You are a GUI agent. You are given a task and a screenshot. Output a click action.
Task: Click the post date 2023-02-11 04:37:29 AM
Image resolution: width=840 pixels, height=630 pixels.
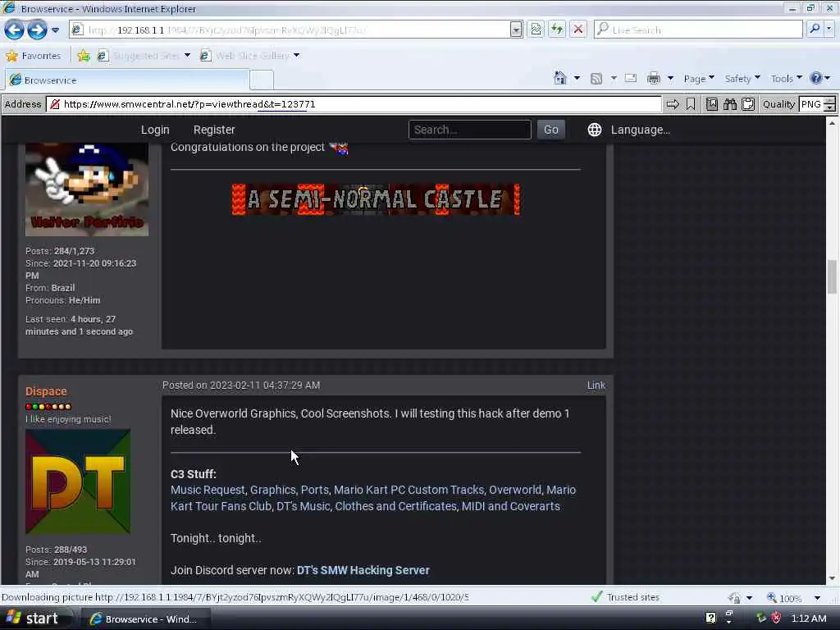265,386
